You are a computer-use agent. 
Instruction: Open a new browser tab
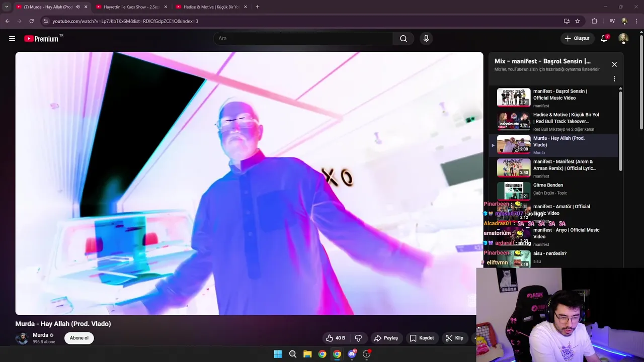click(x=258, y=7)
